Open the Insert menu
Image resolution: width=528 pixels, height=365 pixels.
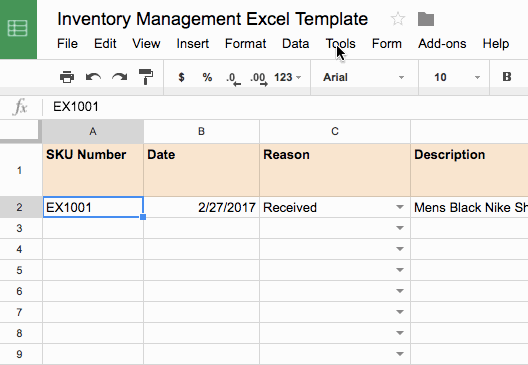(x=193, y=43)
